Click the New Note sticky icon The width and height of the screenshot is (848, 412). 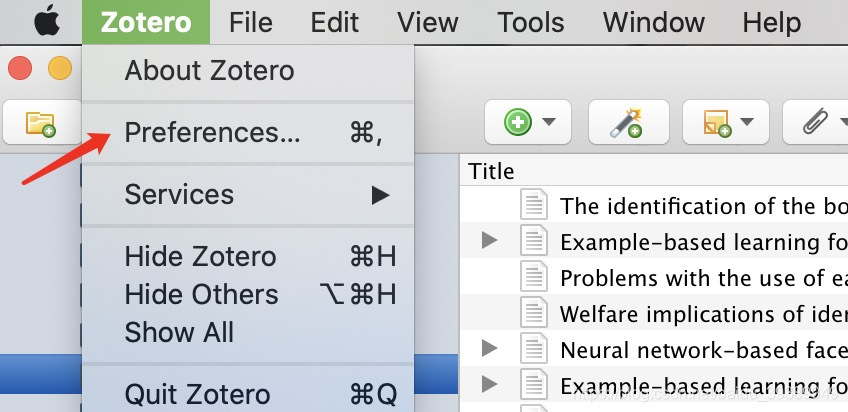[718, 124]
